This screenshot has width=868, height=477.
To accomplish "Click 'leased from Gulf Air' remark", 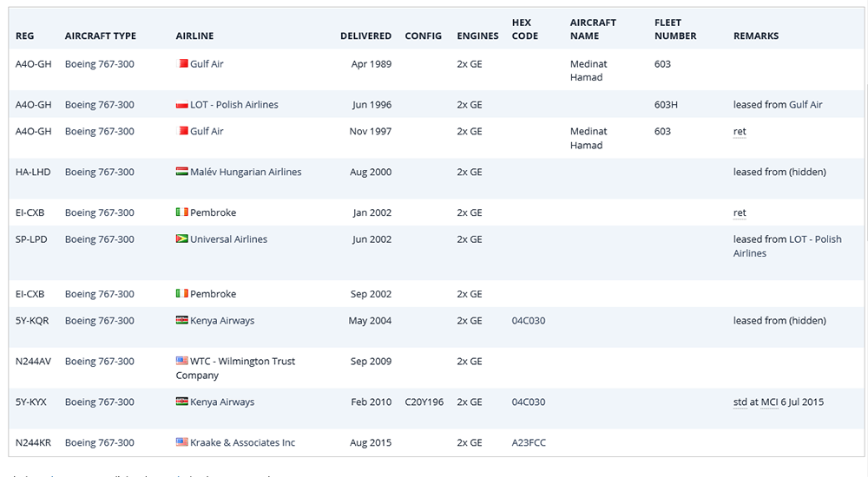I will point(778,105).
